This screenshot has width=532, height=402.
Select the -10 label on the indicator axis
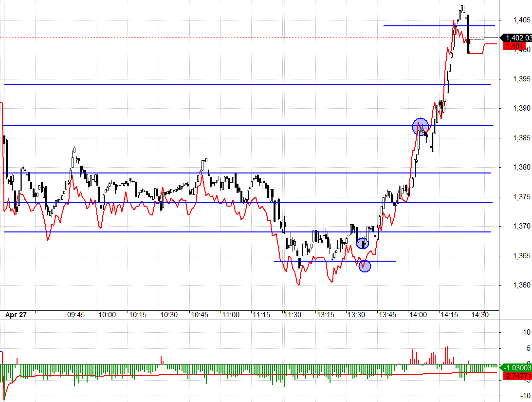click(525, 396)
